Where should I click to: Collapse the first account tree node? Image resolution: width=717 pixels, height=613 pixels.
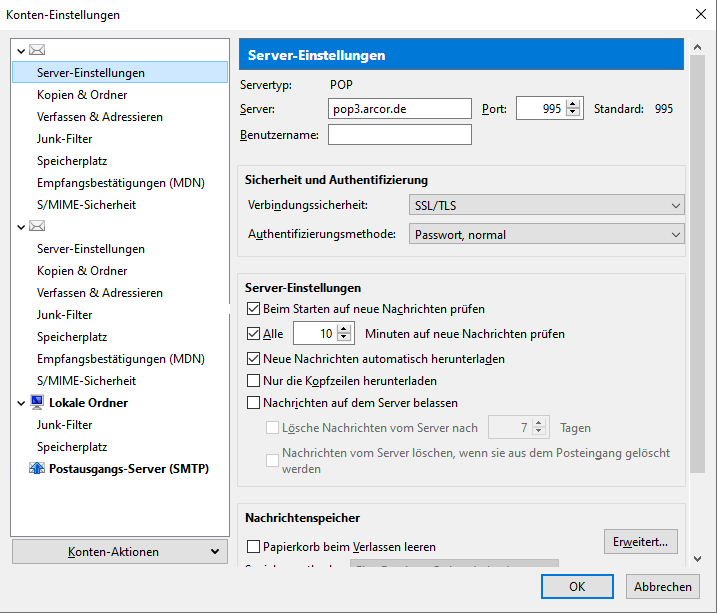(21, 51)
